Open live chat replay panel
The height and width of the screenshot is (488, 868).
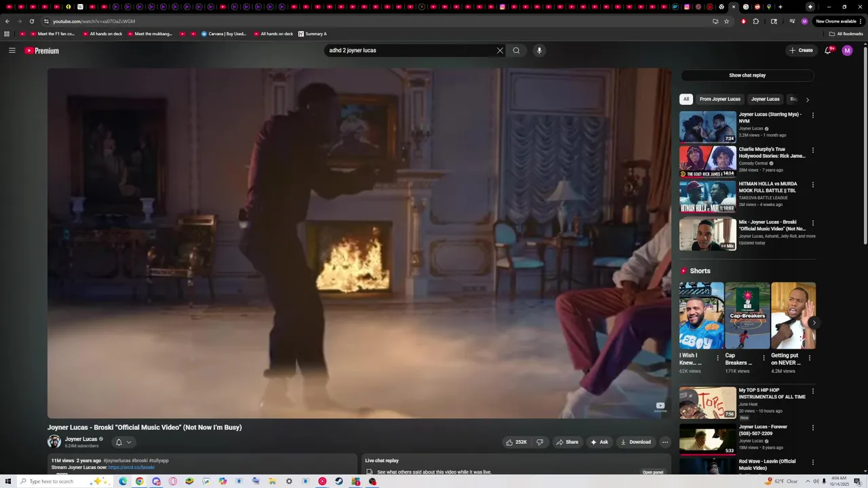(653, 472)
